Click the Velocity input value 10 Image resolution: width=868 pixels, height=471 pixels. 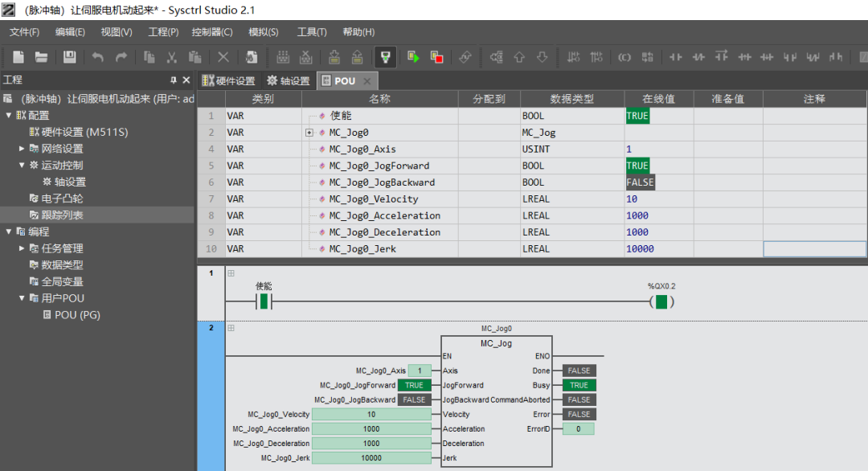pyautogui.click(x=371, y=414)
